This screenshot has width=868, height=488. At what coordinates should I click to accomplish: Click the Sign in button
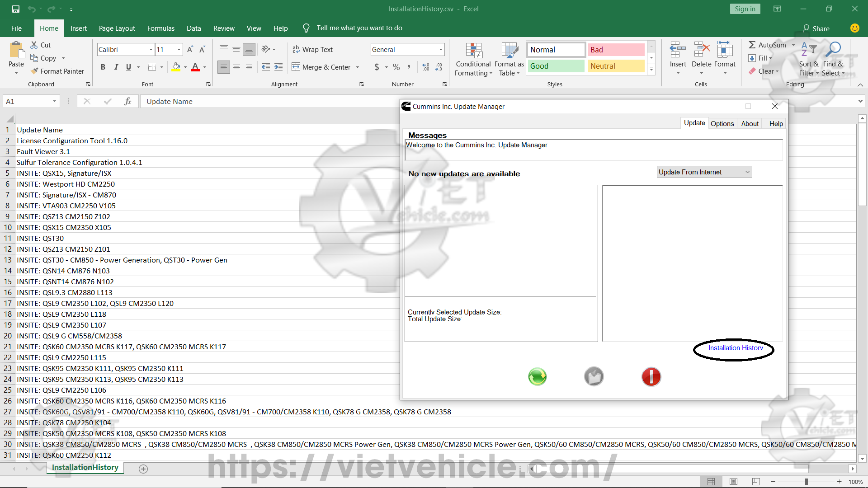[x=745, y=9]
